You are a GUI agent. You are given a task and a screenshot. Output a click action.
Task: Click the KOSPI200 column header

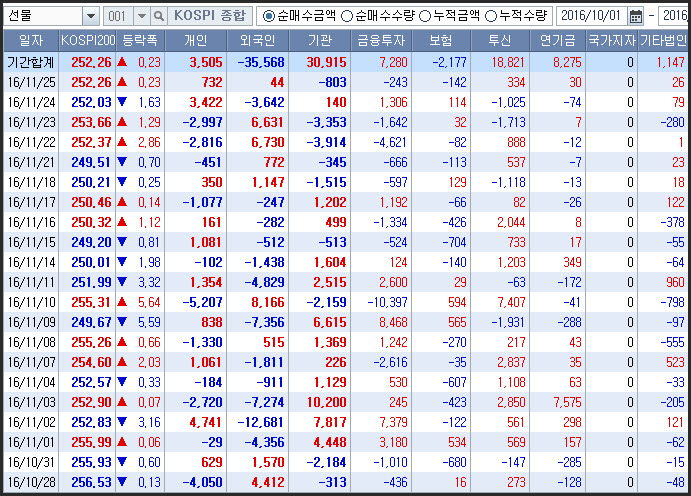87,41
